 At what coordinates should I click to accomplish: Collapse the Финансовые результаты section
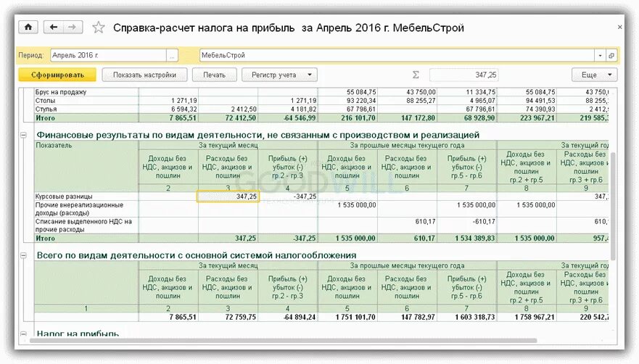pyautogui.click(x=24, y=135)
